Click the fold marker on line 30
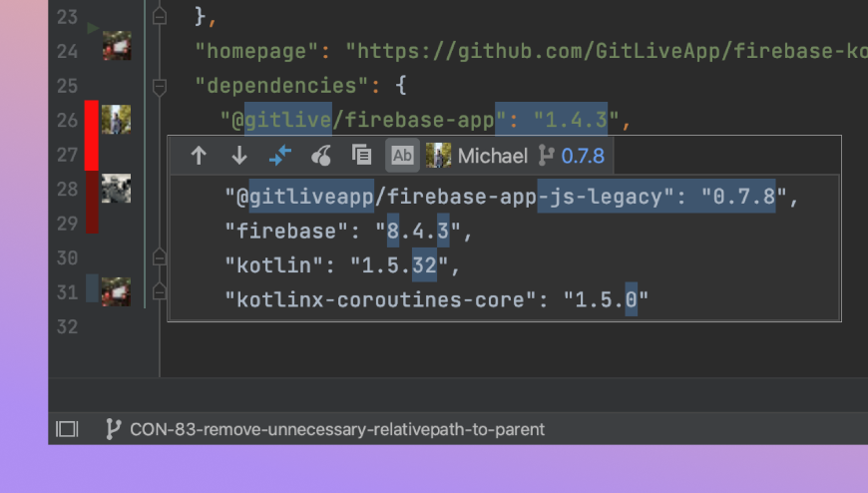Screen dimensions: 868x493 tap(159, 257)
